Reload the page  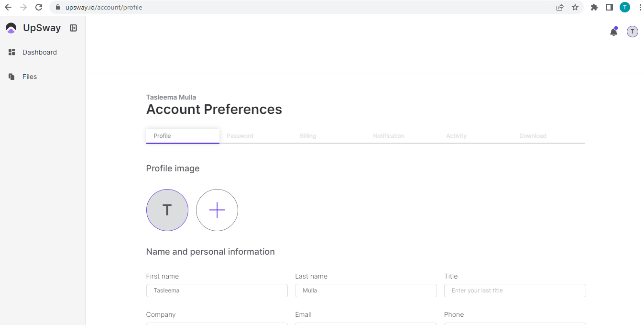(39, 7)
